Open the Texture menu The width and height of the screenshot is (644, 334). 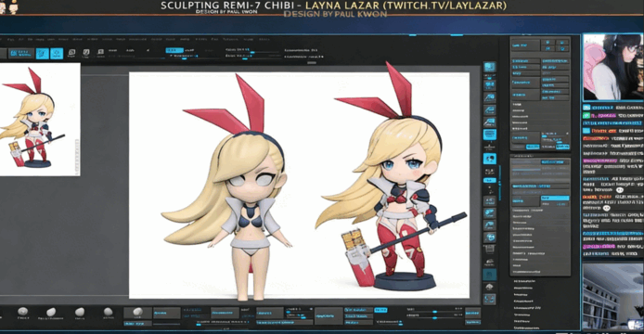(200, 40)
